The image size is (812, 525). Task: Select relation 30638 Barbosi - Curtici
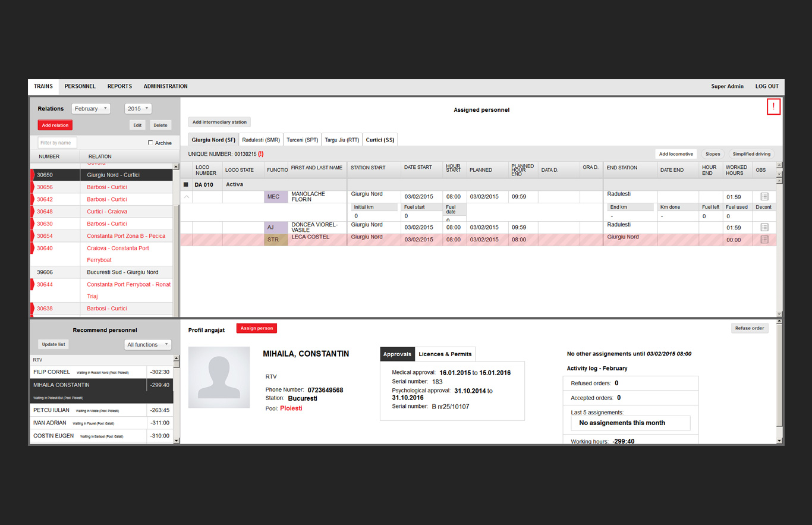pos(102,308)
